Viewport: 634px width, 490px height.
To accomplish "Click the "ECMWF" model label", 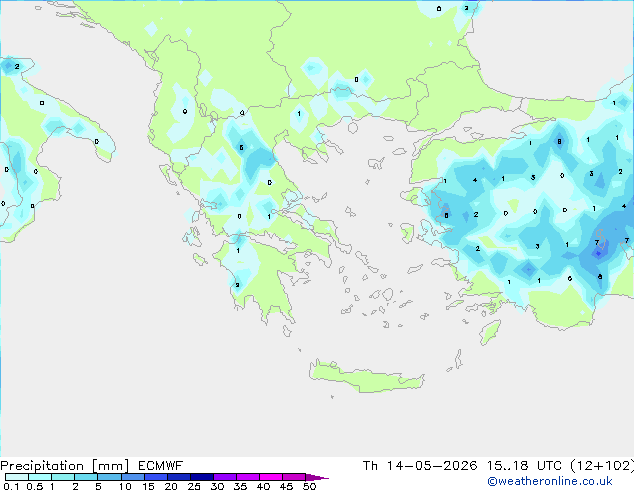I will [161, 466].
